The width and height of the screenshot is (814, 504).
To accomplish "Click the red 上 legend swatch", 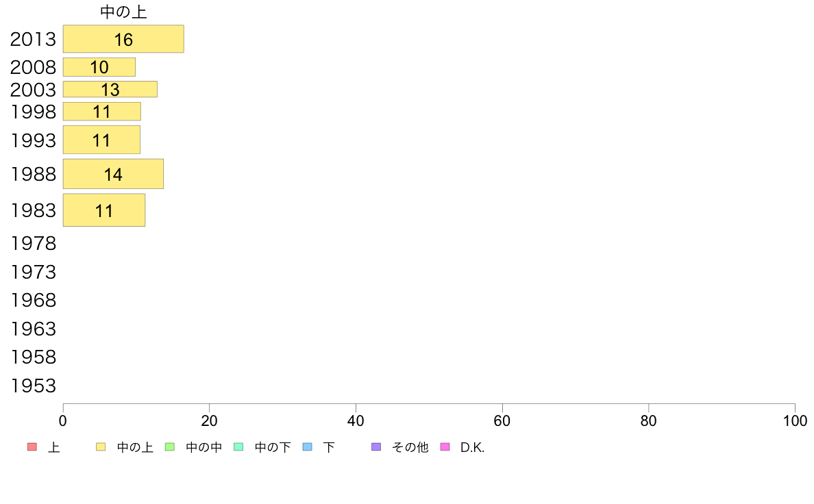I will [x=32, y=447].
